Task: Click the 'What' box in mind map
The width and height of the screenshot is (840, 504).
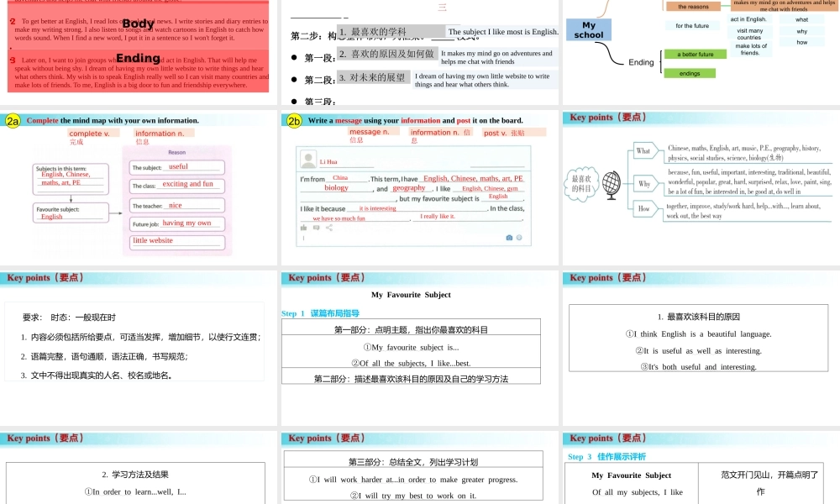Action: click(x=643, y=151)
